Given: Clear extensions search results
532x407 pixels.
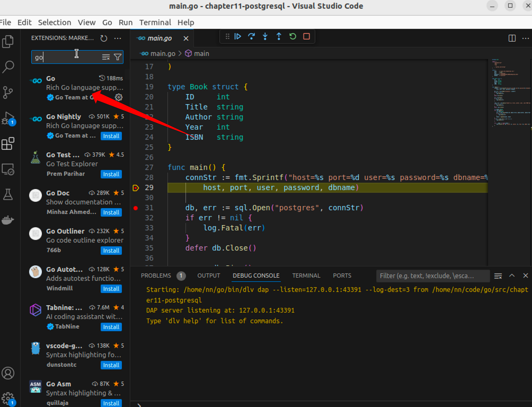Looking at the screenshot, I should point(106,57).
